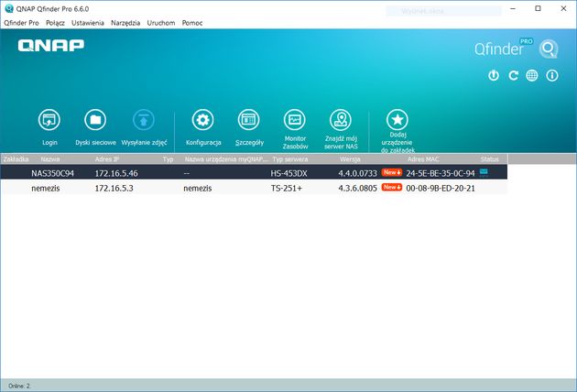This screenshot has height=392, width=577.
Task: Click the status mail icon of NAS350C94
Action: point(484,172)
